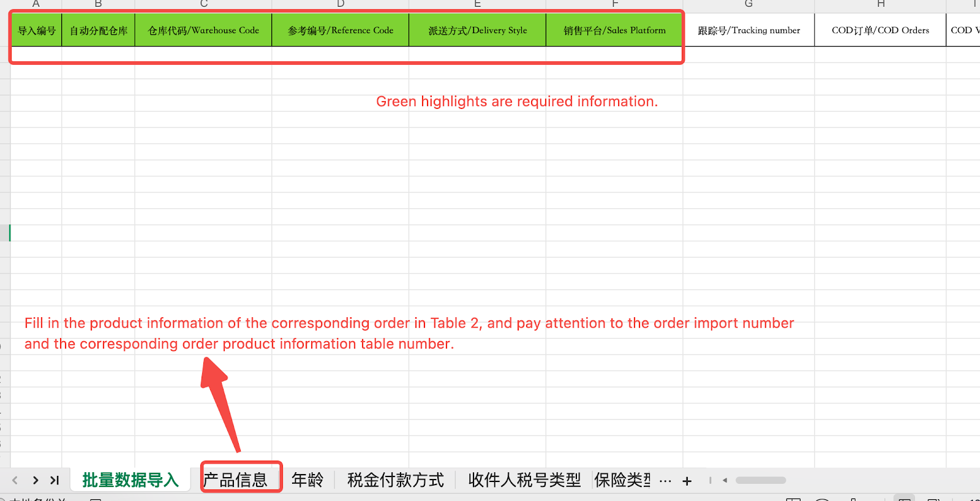Select the active 批量数据导入 sheet tab
The width and height of the screenshot is (980, 501).
tap(130, 480)
